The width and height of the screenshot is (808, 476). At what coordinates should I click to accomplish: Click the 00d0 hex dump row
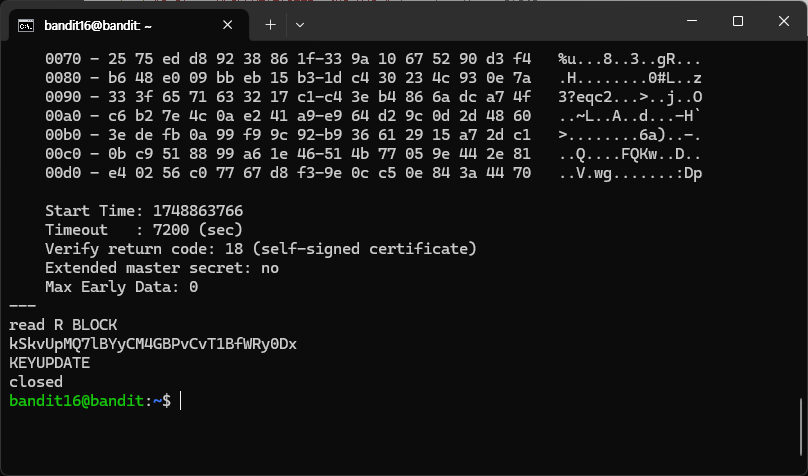[x=374, y=173]
